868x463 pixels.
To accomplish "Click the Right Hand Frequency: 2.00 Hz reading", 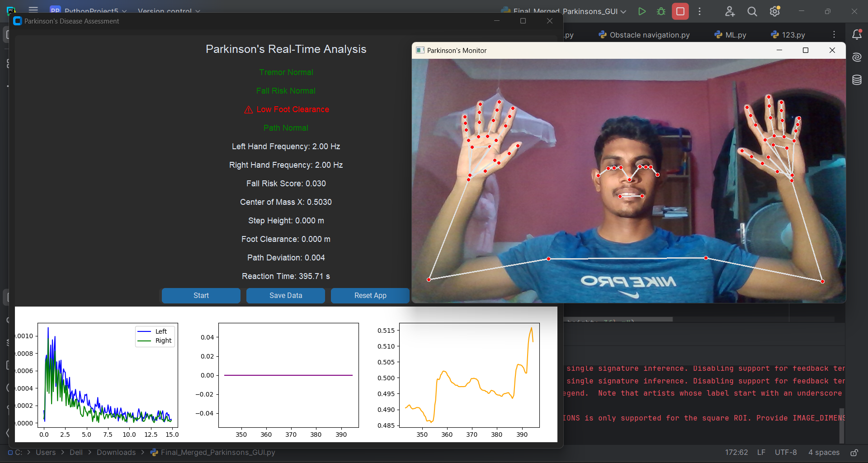I will coord(286,165).
